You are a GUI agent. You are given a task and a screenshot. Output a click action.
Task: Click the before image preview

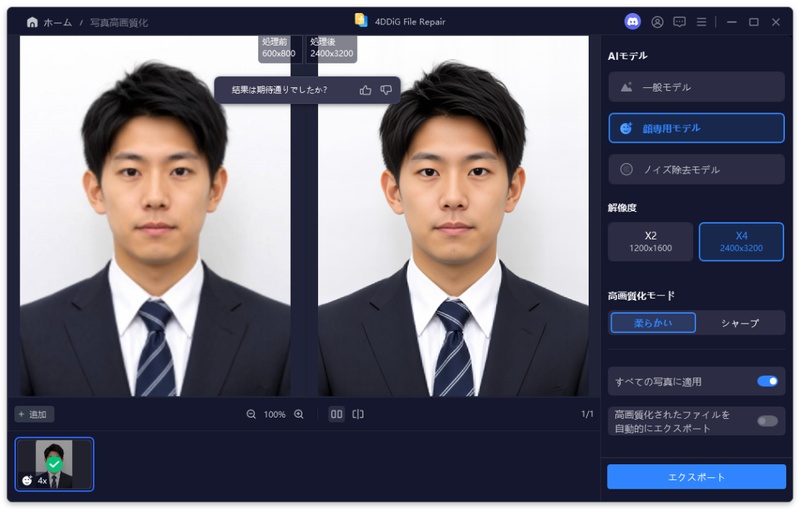point(155,216)
